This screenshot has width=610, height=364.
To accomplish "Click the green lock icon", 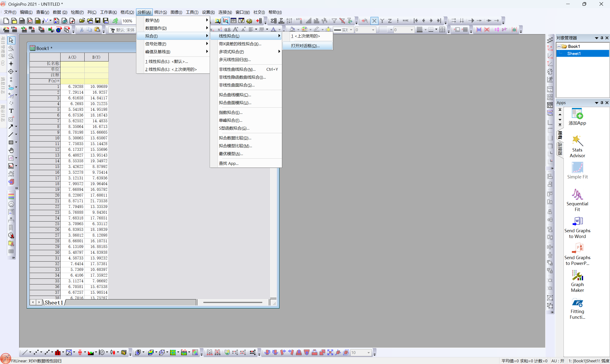I will click(514, 30).
